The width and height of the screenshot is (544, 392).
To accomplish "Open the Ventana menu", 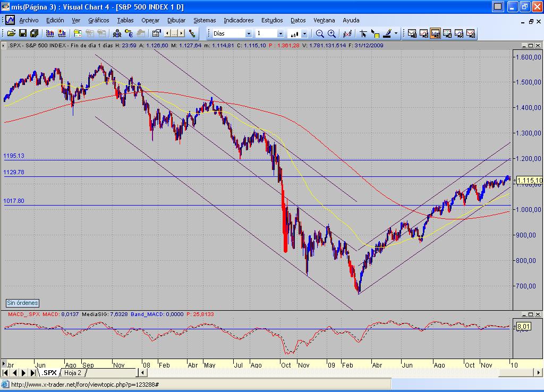I will tap(324, 20).
